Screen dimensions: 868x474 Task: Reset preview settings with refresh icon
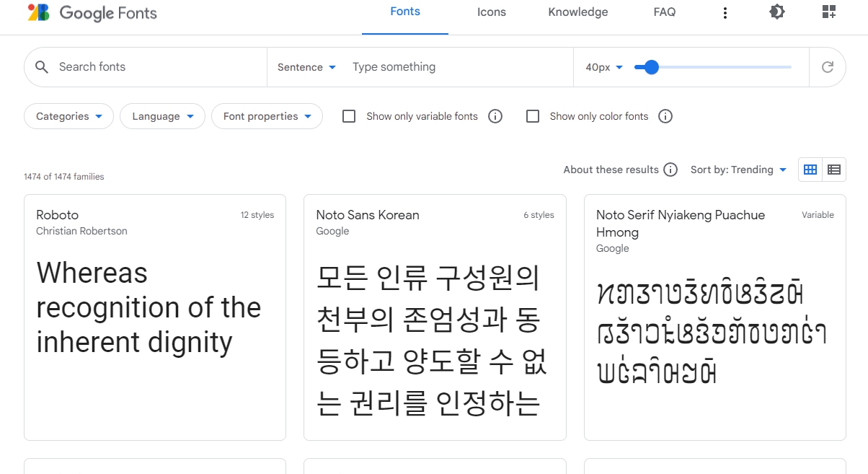pos(828,67)
